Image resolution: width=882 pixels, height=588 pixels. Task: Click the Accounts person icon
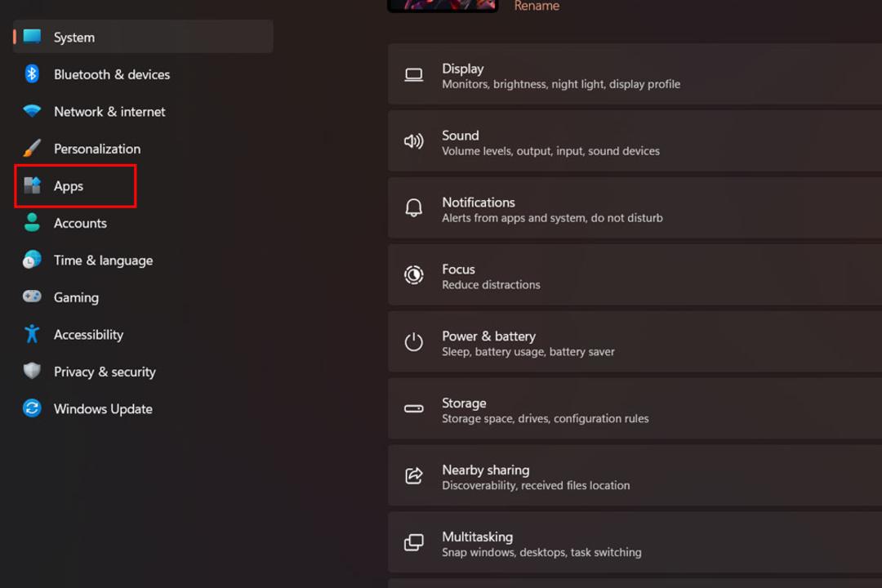coord(32,222)
